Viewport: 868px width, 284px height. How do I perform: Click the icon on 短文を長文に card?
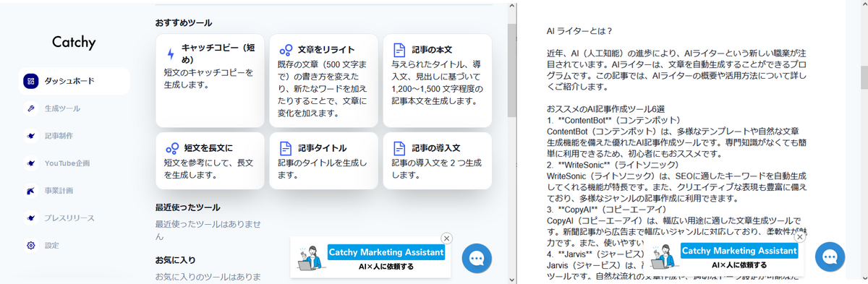point(171,148)
